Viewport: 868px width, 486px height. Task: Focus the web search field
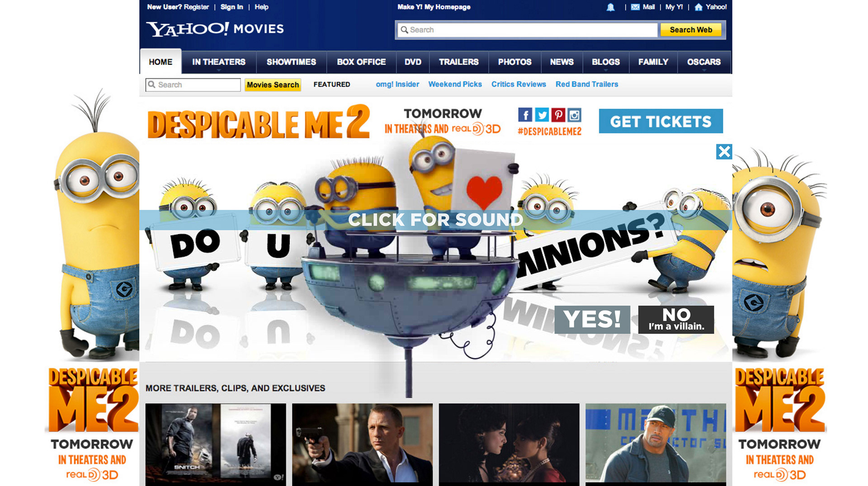(527, 30)
